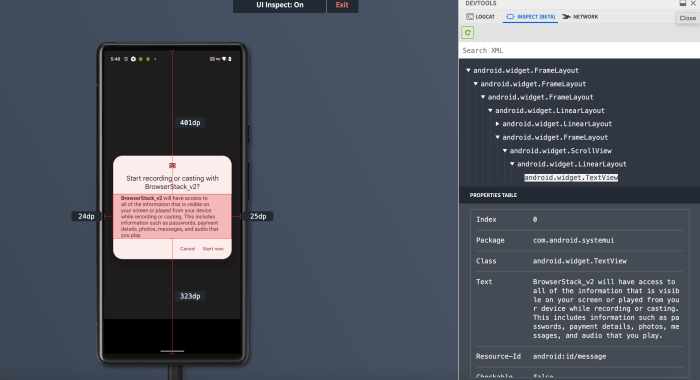This screenshot has height=380, width=700.
Task: Toggle the UI Inspect: On button
Action: pos(279,5)
